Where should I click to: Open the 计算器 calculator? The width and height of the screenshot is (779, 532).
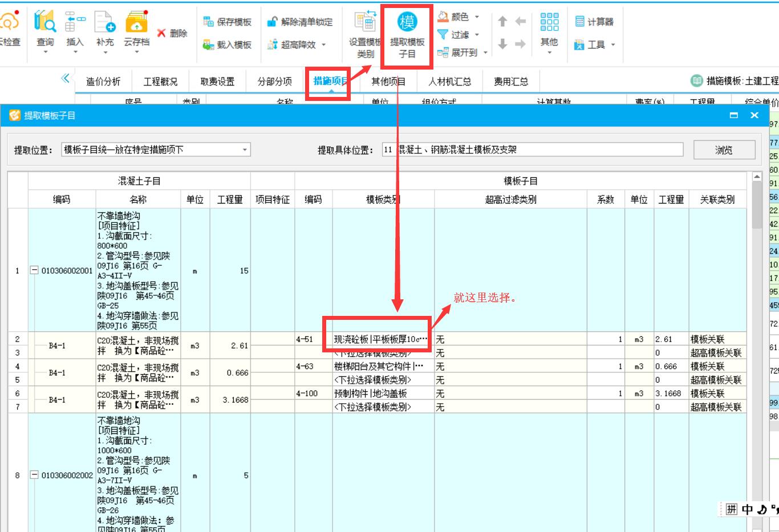tap(594, 22)
